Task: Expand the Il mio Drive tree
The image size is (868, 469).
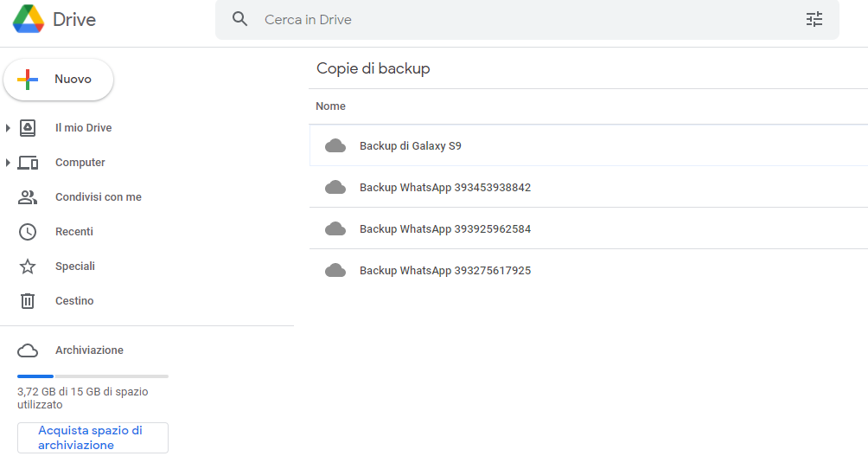Action: 8,128
